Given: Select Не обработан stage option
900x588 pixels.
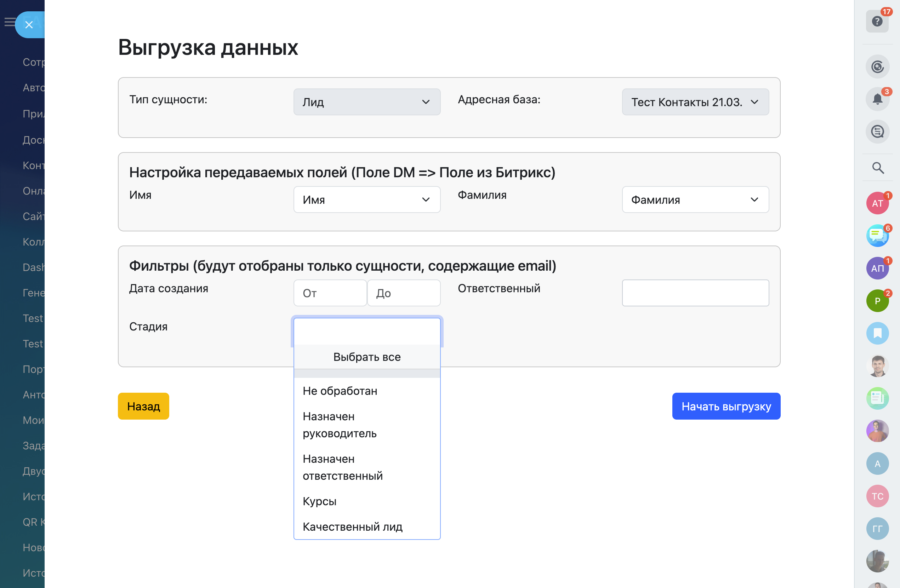Looking at the screenshot, I should [340, 391].
